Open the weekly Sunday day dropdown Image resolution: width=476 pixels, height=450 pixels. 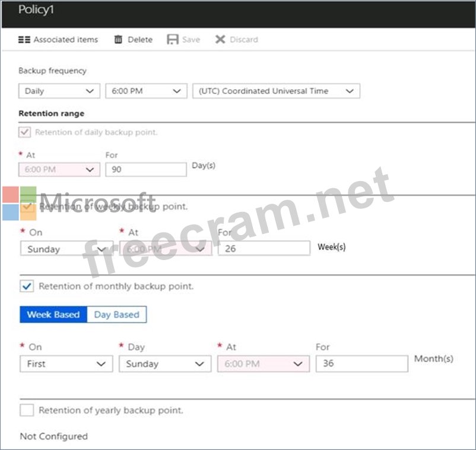[66, 249]
